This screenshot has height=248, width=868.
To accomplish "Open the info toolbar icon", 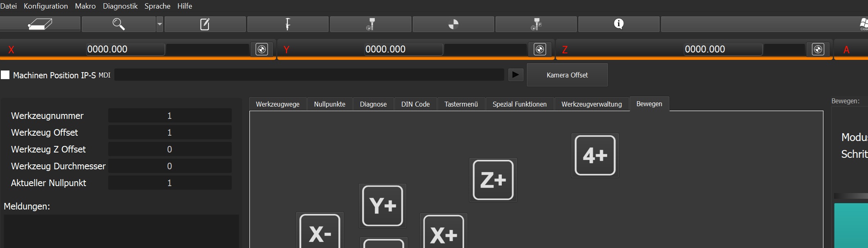I will coord(619,24).
